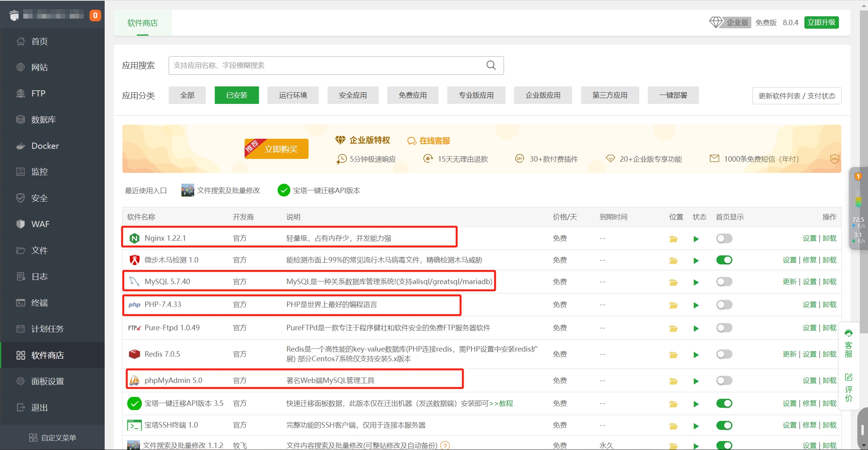Select the 安全应用 category filter
The image size is (868, 450).
click(353, 95)
